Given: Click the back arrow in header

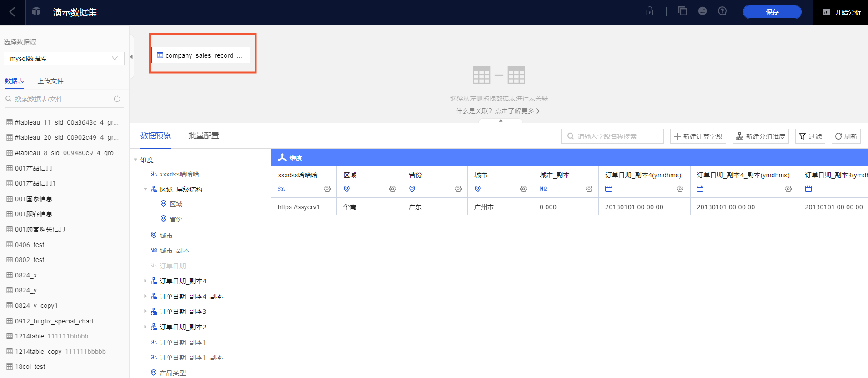Looking at the screenshot, I should [x=12, y=12].
